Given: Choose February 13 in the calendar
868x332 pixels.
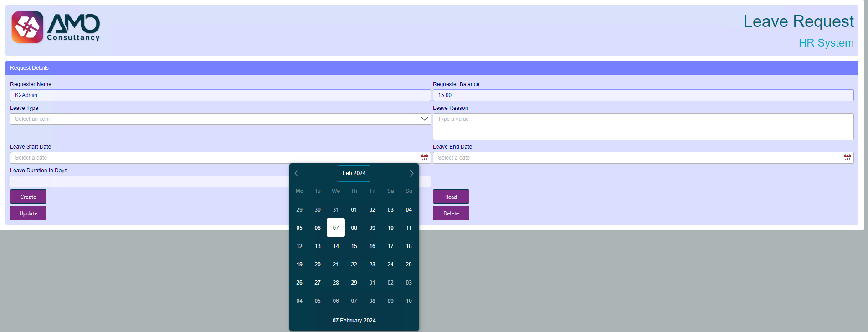Looking at the screenshot, I should click(318, 246).
